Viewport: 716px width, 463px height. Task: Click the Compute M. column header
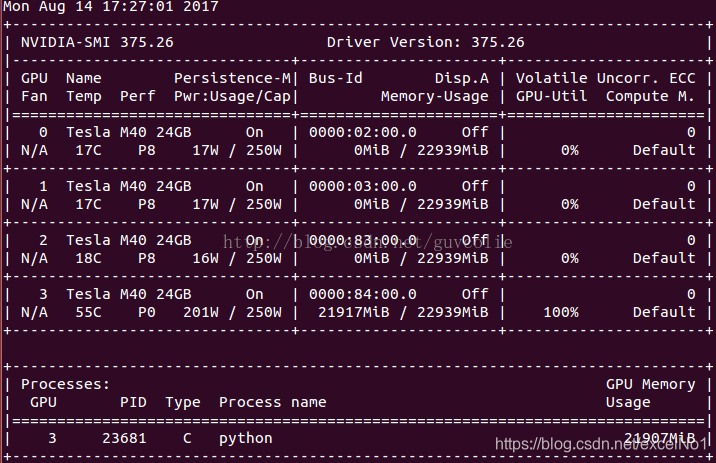[650, 96]
